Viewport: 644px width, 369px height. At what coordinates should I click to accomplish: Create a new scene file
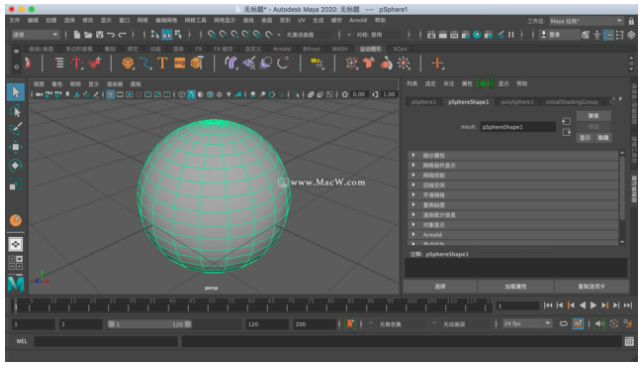(77, 35)
